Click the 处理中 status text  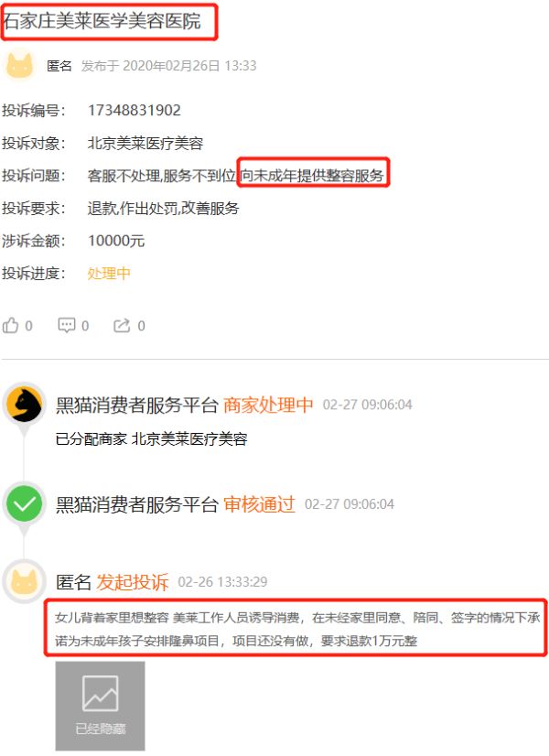109,274
